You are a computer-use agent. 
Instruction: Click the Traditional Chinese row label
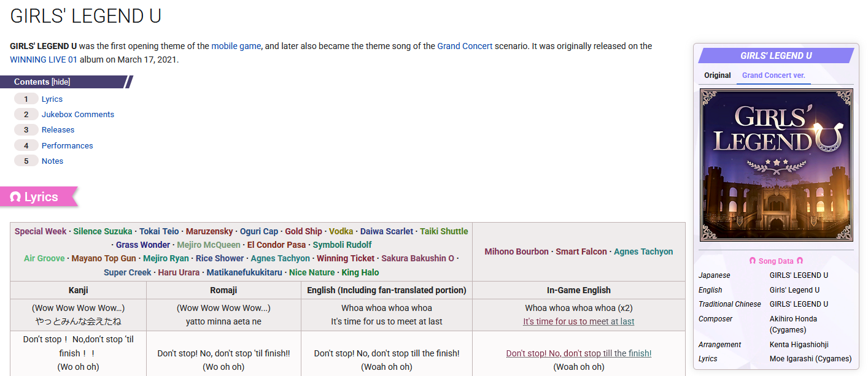(730, 304)
